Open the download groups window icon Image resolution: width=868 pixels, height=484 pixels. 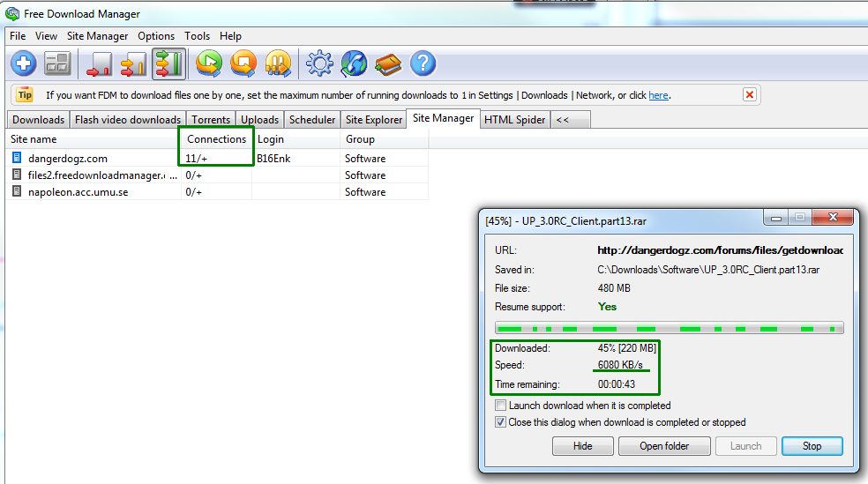57,63
